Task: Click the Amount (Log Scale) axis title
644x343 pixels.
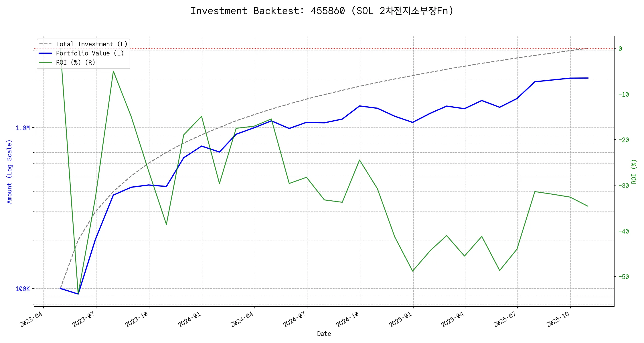Action: pyautogui.click(x=9, y=171)
